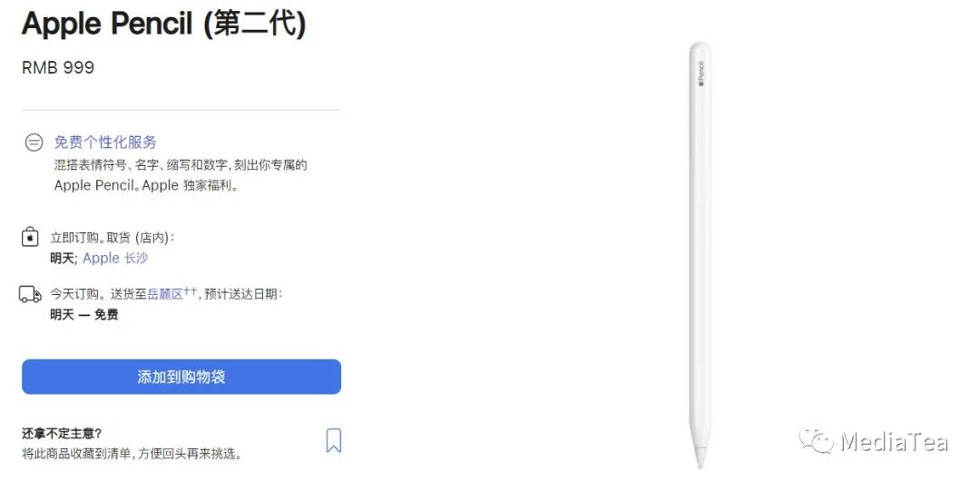The image size is (980, 482).
Task: Click the engraving personalization circle icon
Action: coord(34,143)
